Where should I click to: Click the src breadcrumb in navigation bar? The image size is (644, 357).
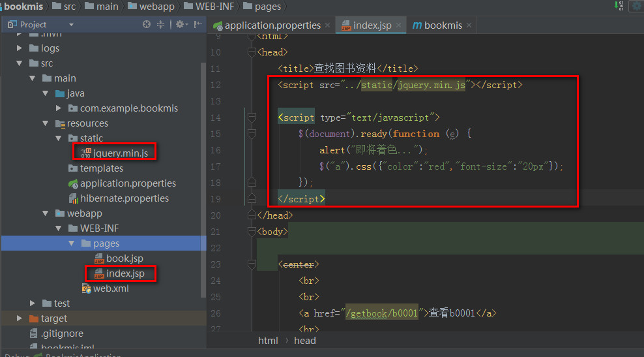(x=65, y=6)
